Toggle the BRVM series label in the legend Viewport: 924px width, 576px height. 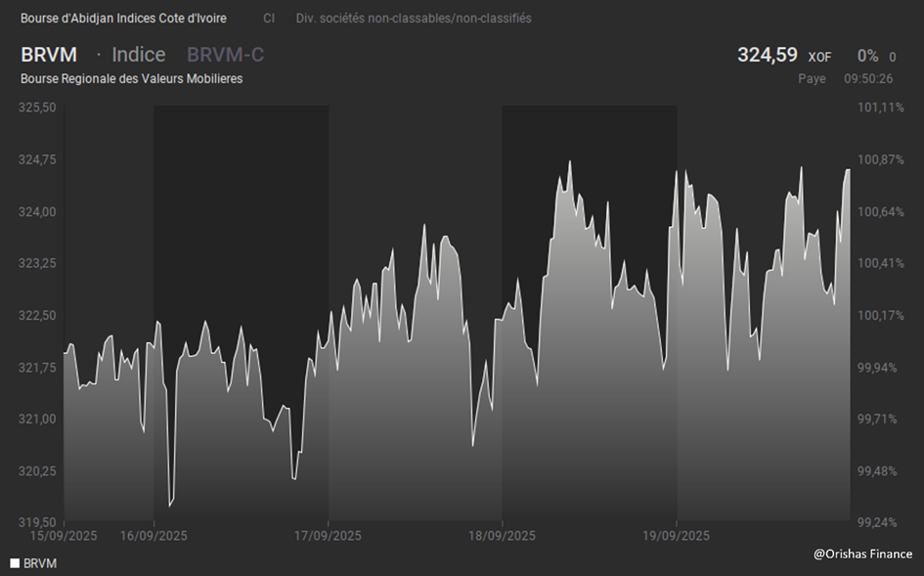(40, 563)
